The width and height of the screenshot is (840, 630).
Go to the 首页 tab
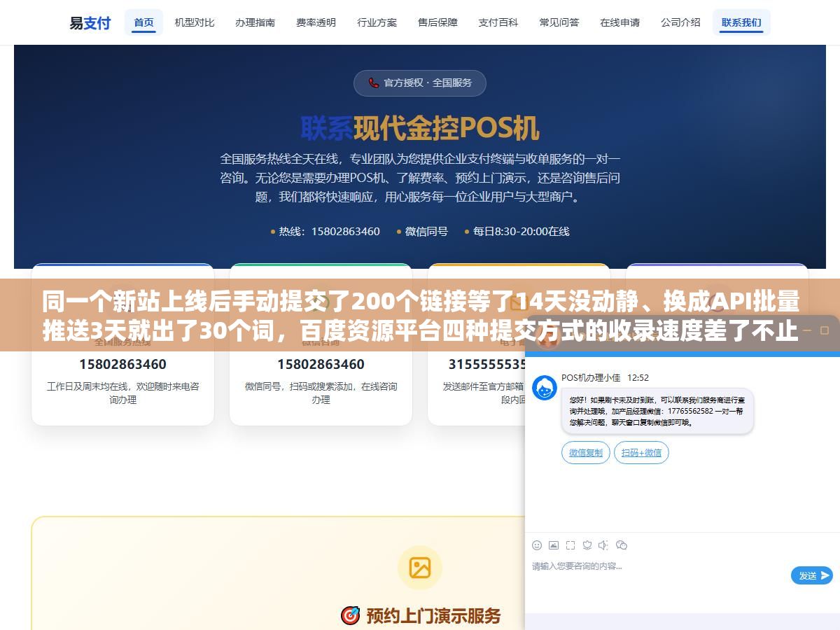point(143,22)
